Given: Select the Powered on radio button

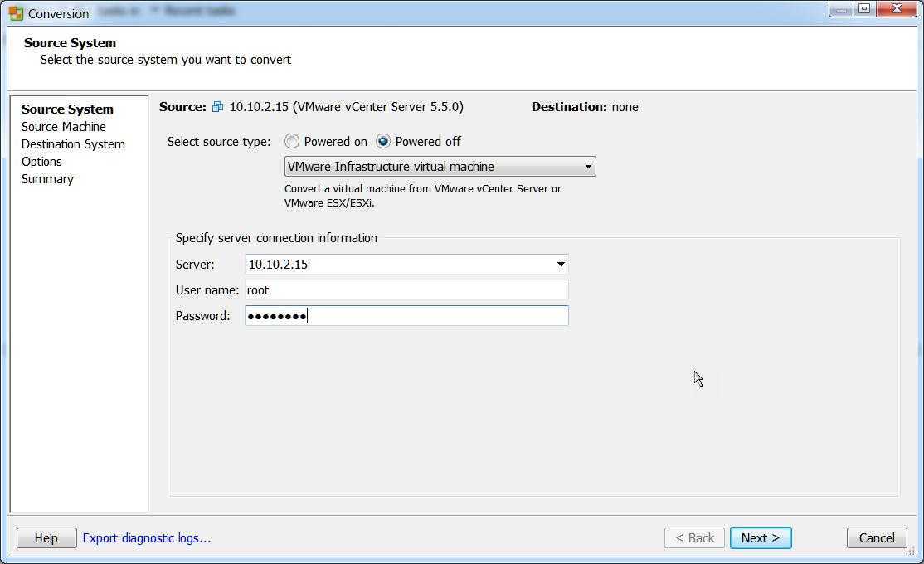Looking at the screenshot, I should pos(292,142).
